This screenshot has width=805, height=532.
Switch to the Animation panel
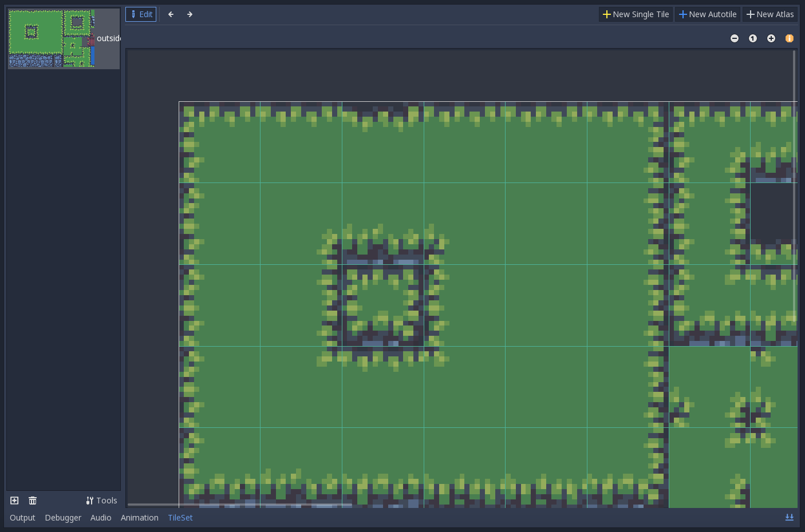[x=139, y=517]
